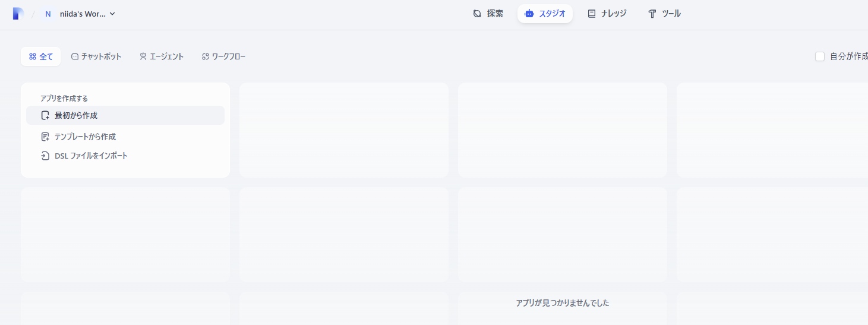Viewport: 868px width, 325px height.
Task: Click the チャットボット chat bubble icon
Action: [75, 56]
